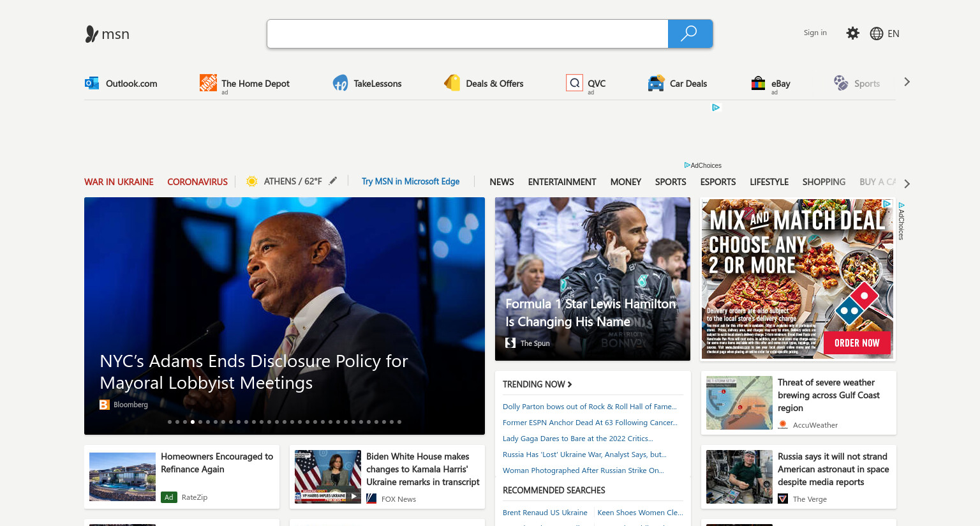Screen dimensions: 980x526
Task: Click Keen Shoes Women recommended search
Action: coord(640,513)
